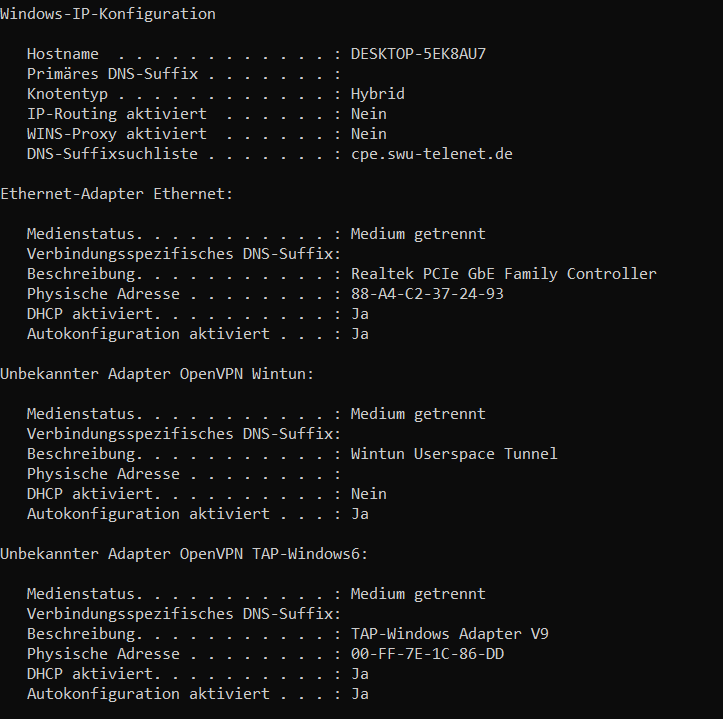Click the TAP-Windows Adapter V9 text
This screenshot has width=723, height=719.
click(450, 634)
